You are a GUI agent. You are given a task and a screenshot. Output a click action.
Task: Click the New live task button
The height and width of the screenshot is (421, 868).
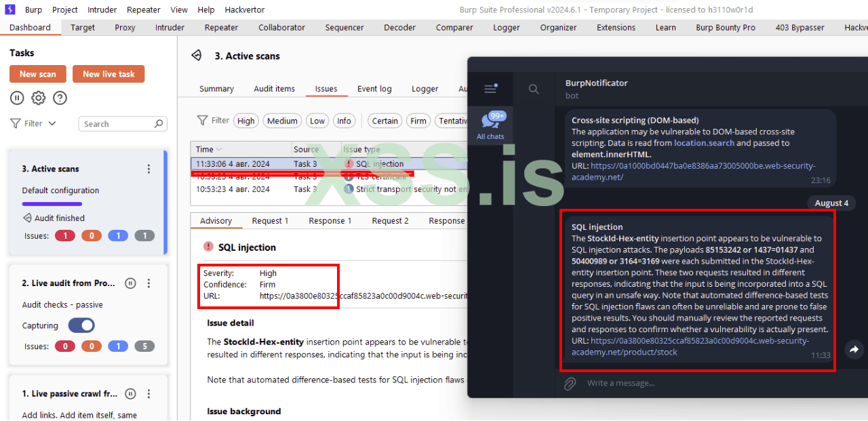coord(108,74)
